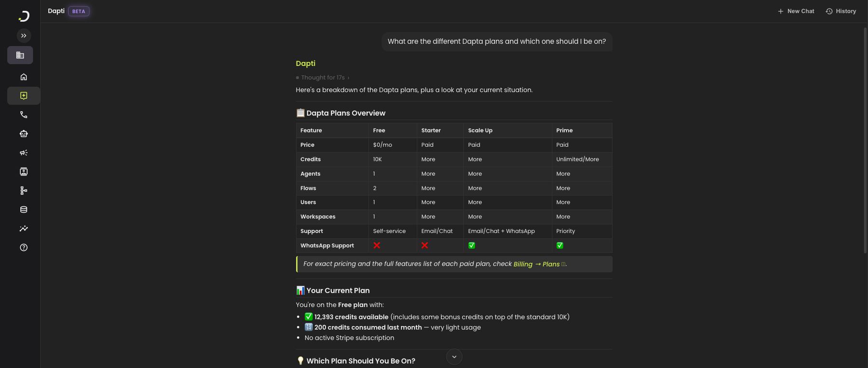
Task: Open the Dapti chat sidebar icon
Action: click(24, 96)
